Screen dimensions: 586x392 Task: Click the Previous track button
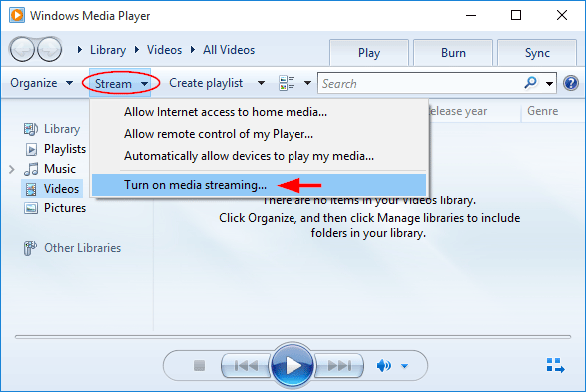pyautogui.click(x=246, y=366)
